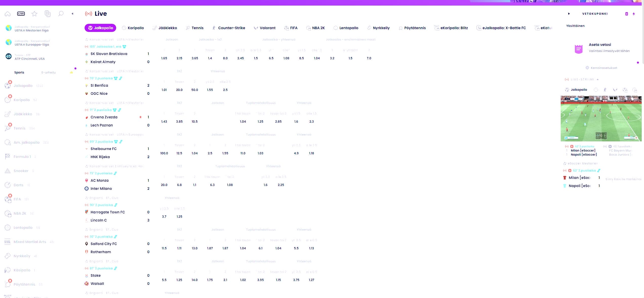Image resolution: width=644 pixels, height=298 pixels.
Task: Collapse the Live-striimi section
Action: [598, 80]
